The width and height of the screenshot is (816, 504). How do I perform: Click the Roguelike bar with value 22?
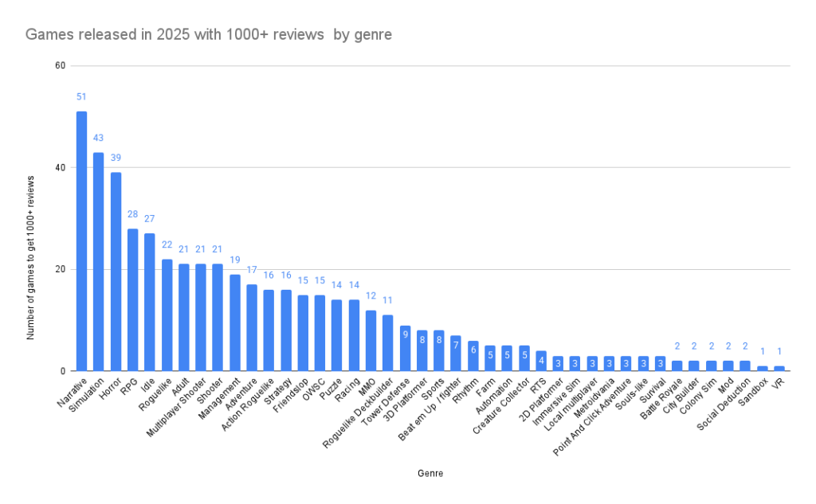(167, 315)
